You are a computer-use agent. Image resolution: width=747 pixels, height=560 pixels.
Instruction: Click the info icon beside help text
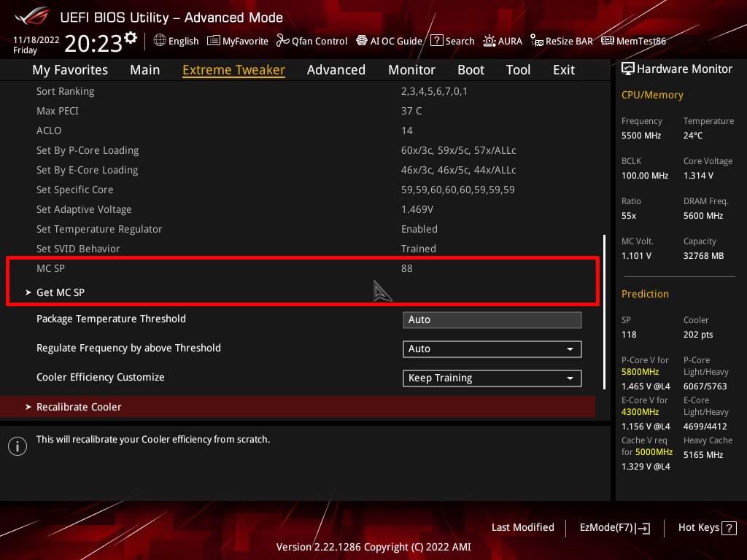[18, 446]
